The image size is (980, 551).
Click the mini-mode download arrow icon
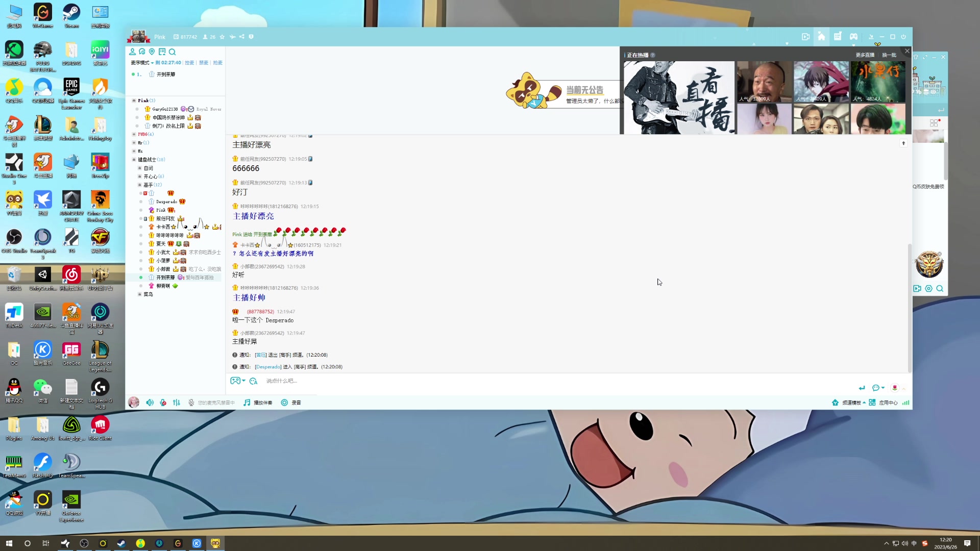(871, 37)
